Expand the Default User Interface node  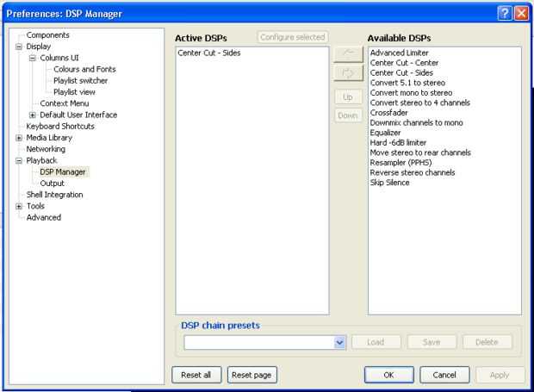pyautogui.click(x=33, y=115)
